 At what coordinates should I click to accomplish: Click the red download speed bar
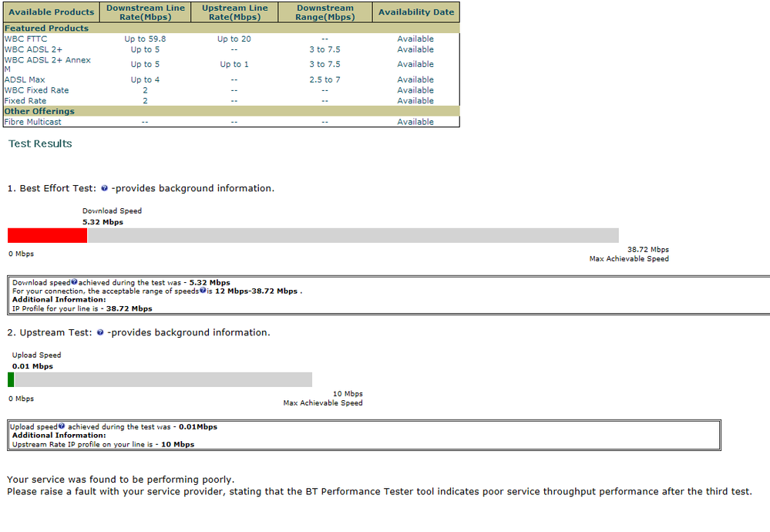tap(48, 235)
